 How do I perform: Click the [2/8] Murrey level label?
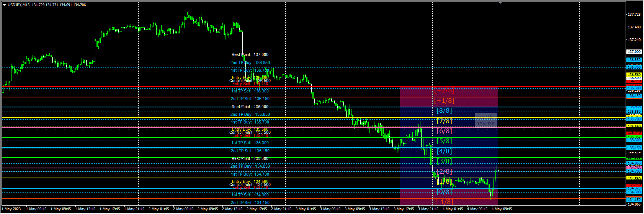click(444, 172)
